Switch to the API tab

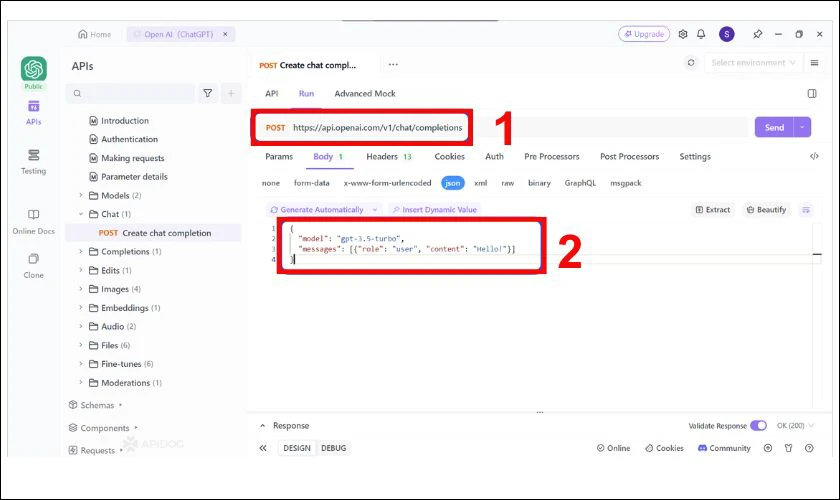[x=272, y=93]
